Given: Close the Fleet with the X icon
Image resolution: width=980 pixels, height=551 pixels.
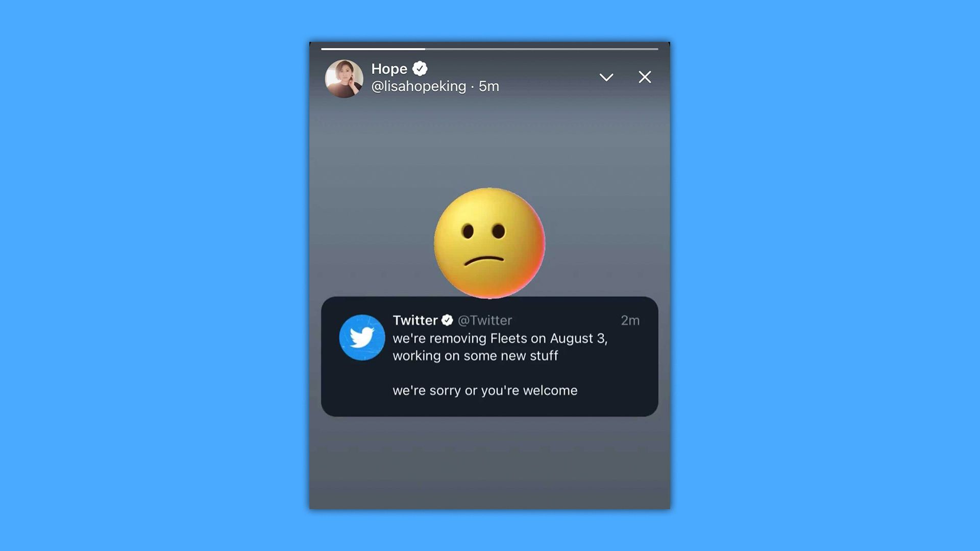Looking at the screenshot, I should point(645,77).
